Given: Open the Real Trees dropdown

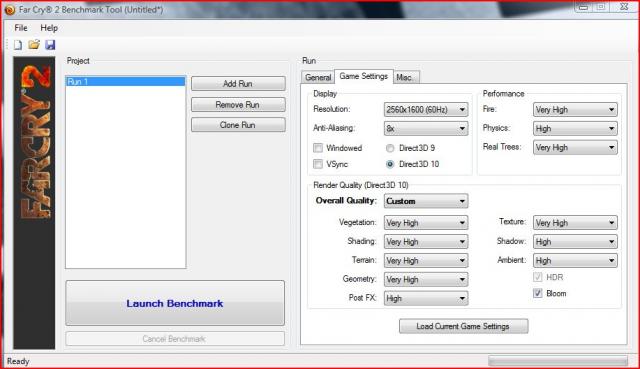Looking at the screenshot, I should (x=575, y=147).
